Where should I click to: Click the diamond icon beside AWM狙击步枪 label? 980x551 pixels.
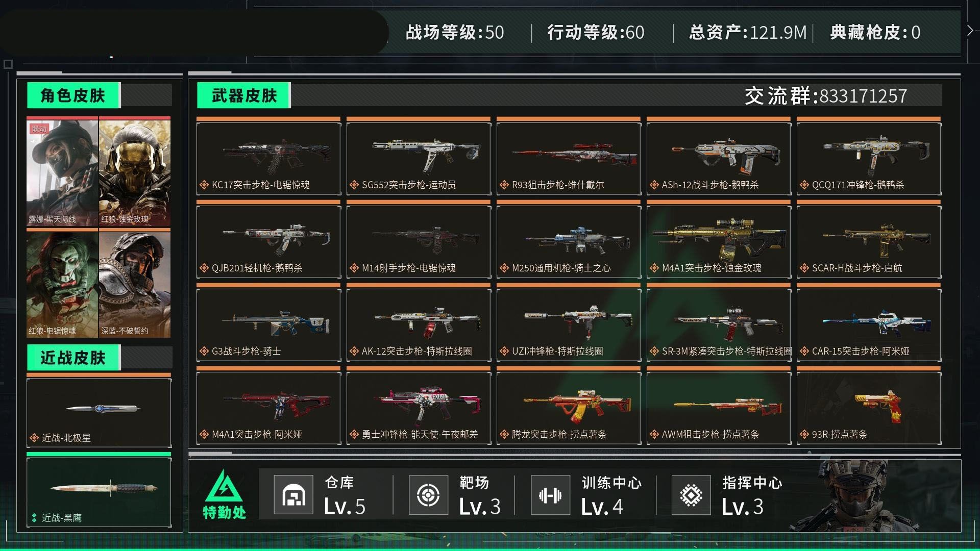click(654, 435)
